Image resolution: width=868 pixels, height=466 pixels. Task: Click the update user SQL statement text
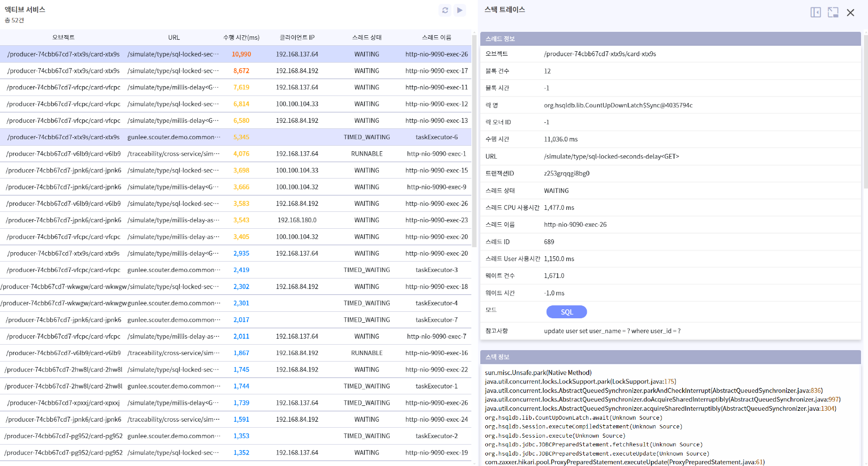click(x=612, y=331)
